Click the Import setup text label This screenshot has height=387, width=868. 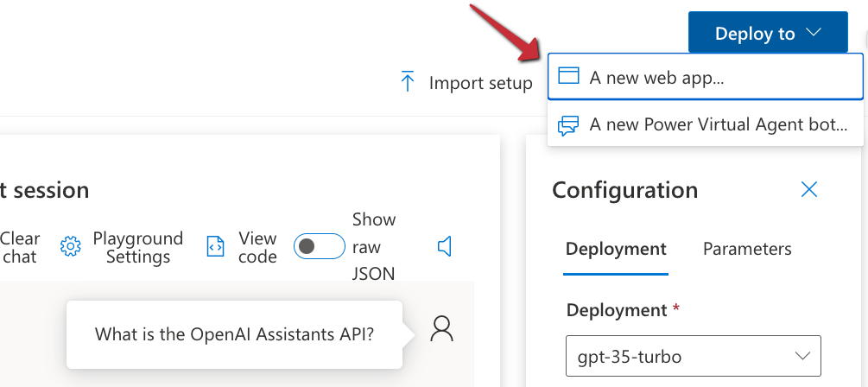[480, 83]
